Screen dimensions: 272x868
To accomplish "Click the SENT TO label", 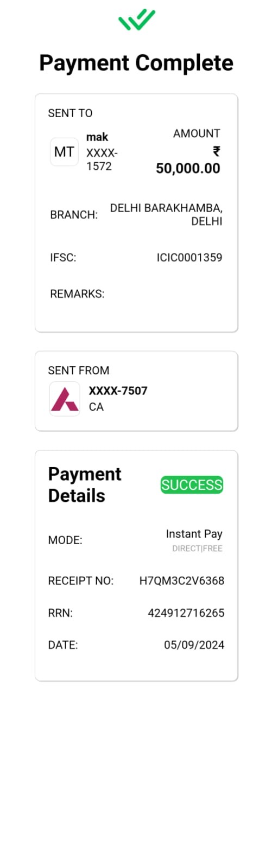I will point(70,113).
